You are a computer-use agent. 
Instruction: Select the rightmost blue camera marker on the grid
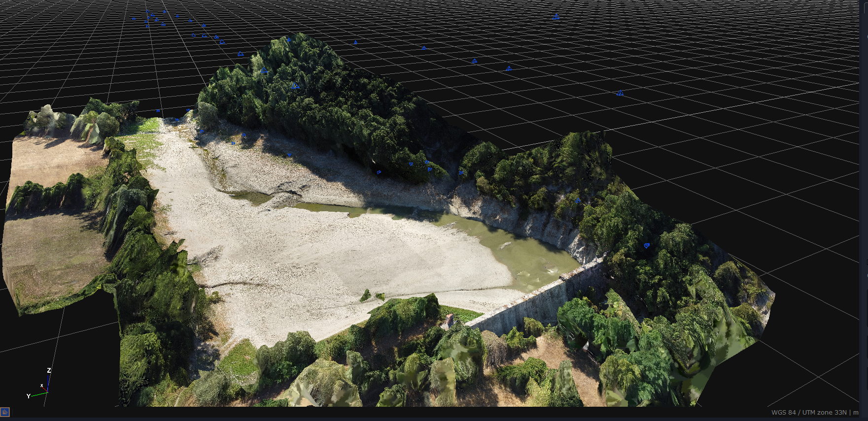tap(620, 93)
